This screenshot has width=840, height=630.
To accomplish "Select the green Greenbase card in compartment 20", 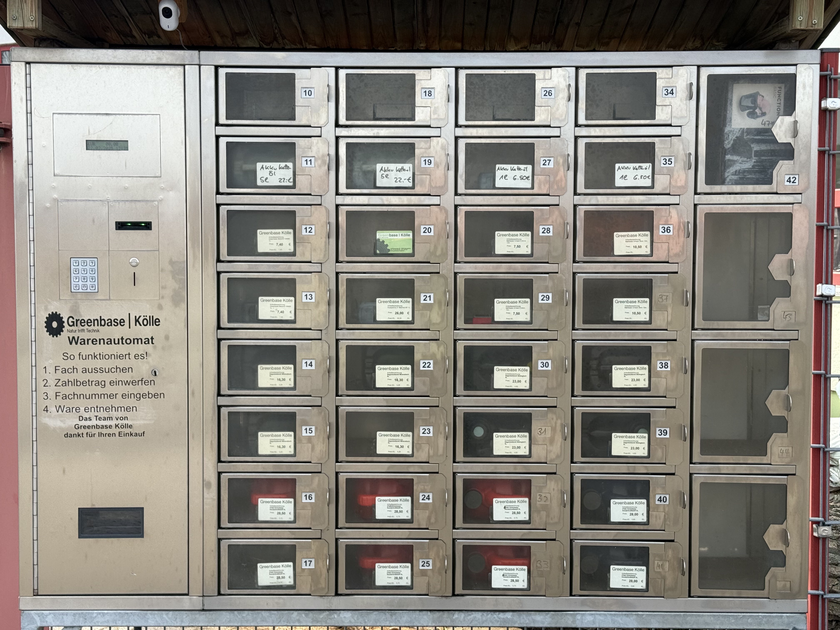I will 394,242.
